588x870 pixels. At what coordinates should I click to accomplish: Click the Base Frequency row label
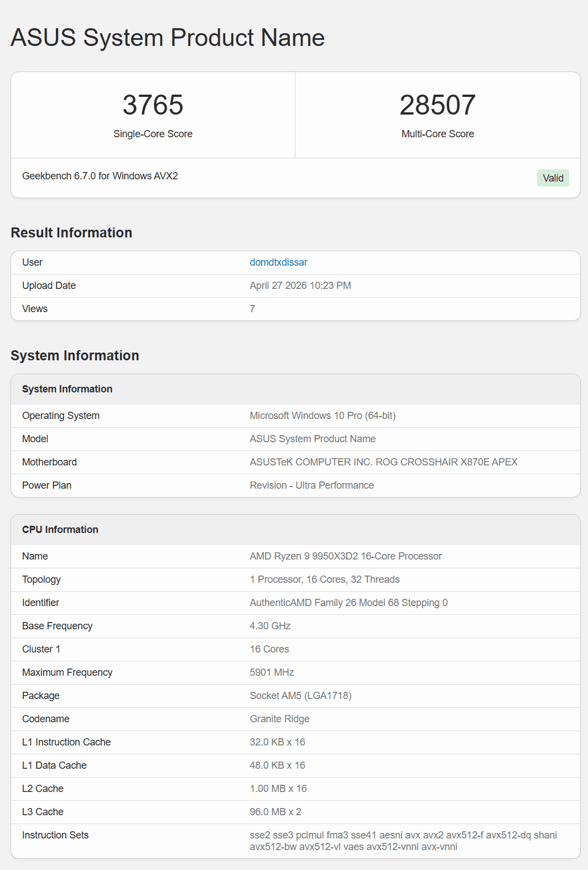point(57,626)
